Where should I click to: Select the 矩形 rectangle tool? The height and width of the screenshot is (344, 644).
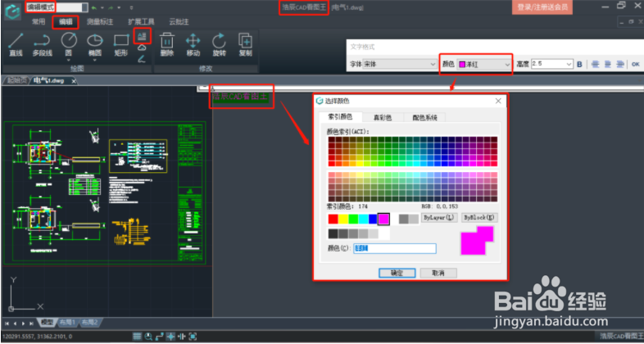point(121,45)
